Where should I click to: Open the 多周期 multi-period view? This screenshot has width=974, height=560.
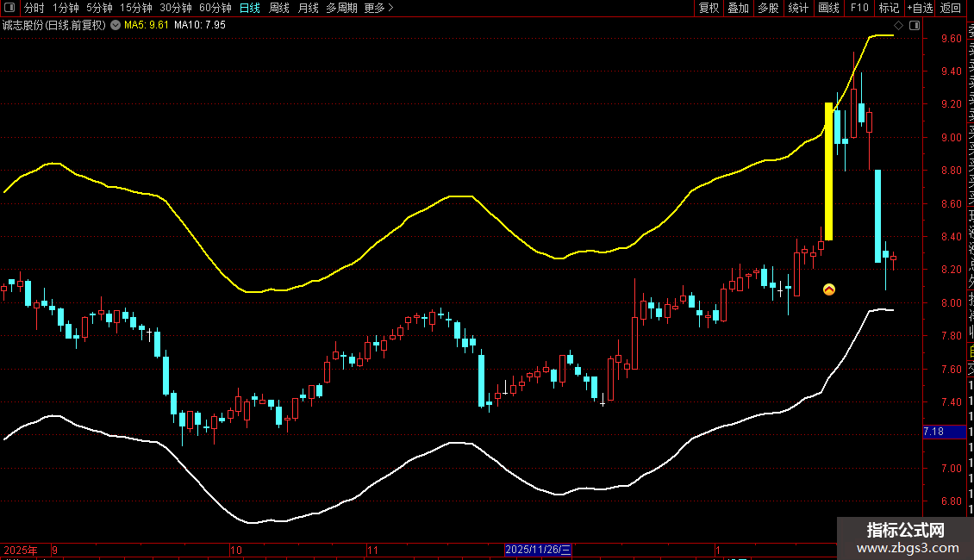[x=341, y=8]
